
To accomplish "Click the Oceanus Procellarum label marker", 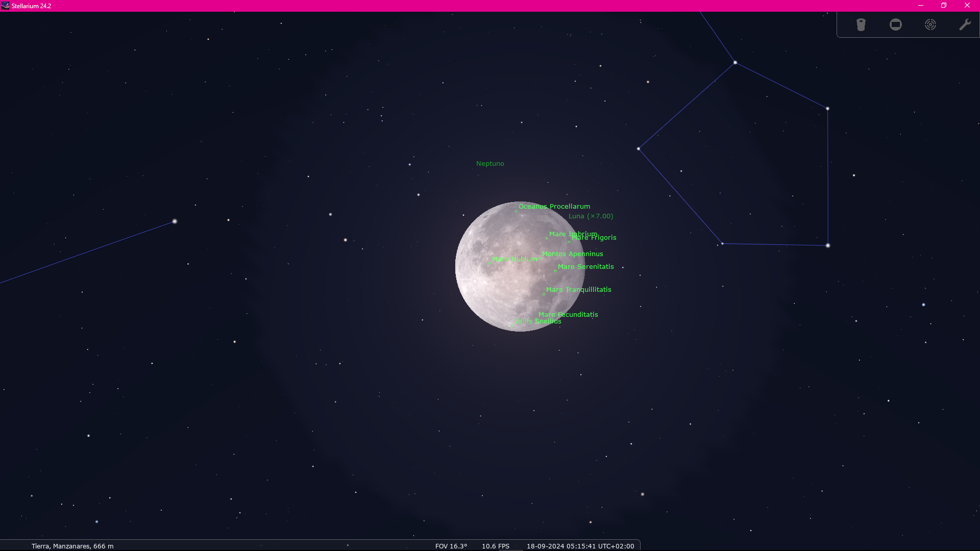I will point(554,207).
